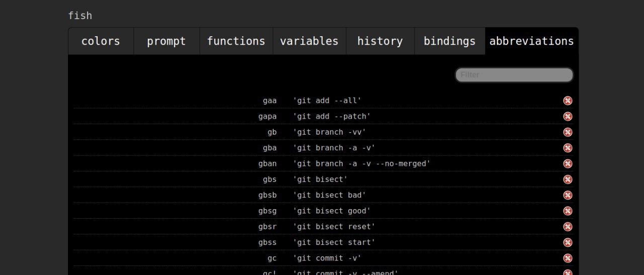644x275 pixels.
Task: Delete the gbss abbreviation
Action: [568, 242]
